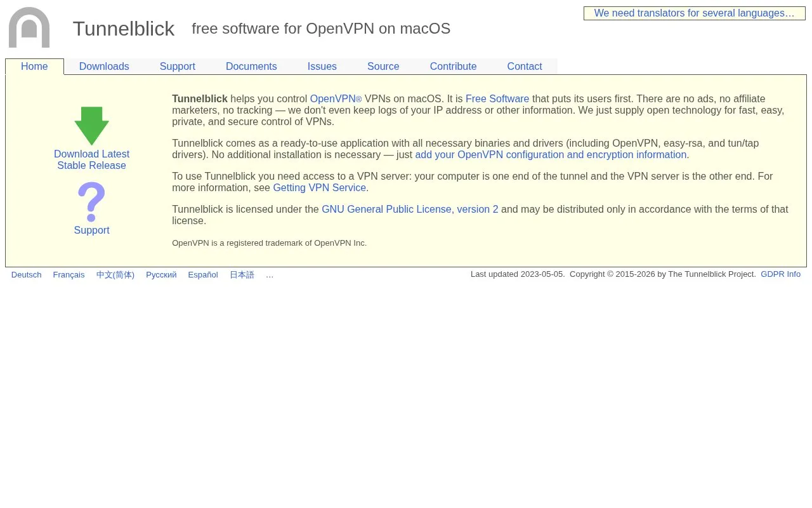Open GNU General Public License link
Image resolution: width=812 pixels, height=508 pixels.
tap(410, 210)
